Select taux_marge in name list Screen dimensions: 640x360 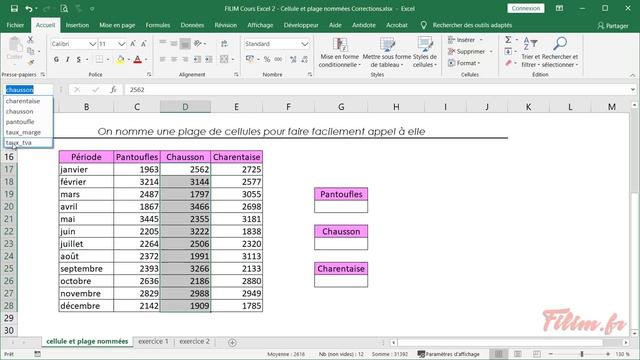(x=28, y=132)
